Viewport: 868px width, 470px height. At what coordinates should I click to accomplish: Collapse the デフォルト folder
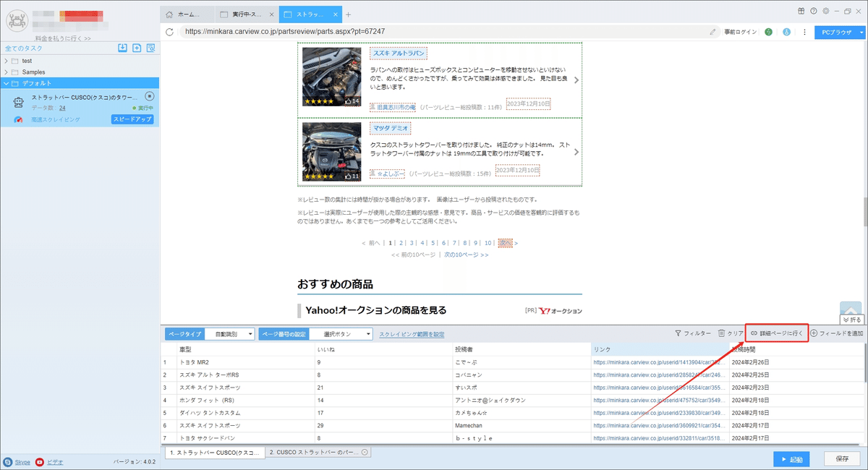click(7, 83)
